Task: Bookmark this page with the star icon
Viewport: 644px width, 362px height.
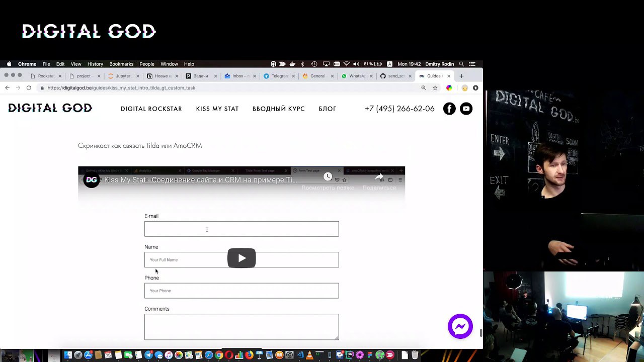Action: click(435, 87)
